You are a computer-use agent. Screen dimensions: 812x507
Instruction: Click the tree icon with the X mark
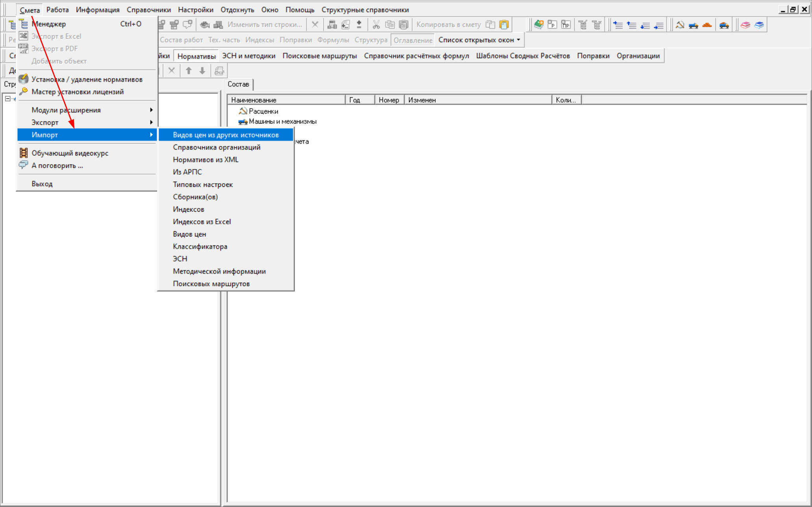[597, 25]
